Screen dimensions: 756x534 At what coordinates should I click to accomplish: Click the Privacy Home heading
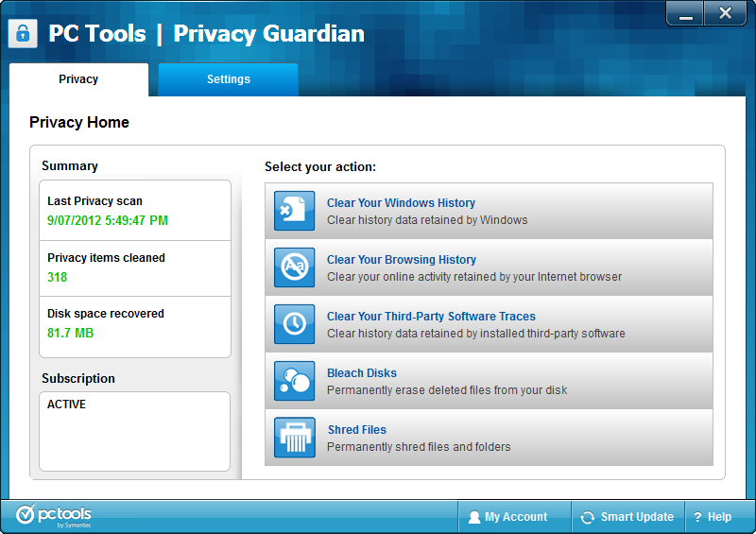(79, 122)
